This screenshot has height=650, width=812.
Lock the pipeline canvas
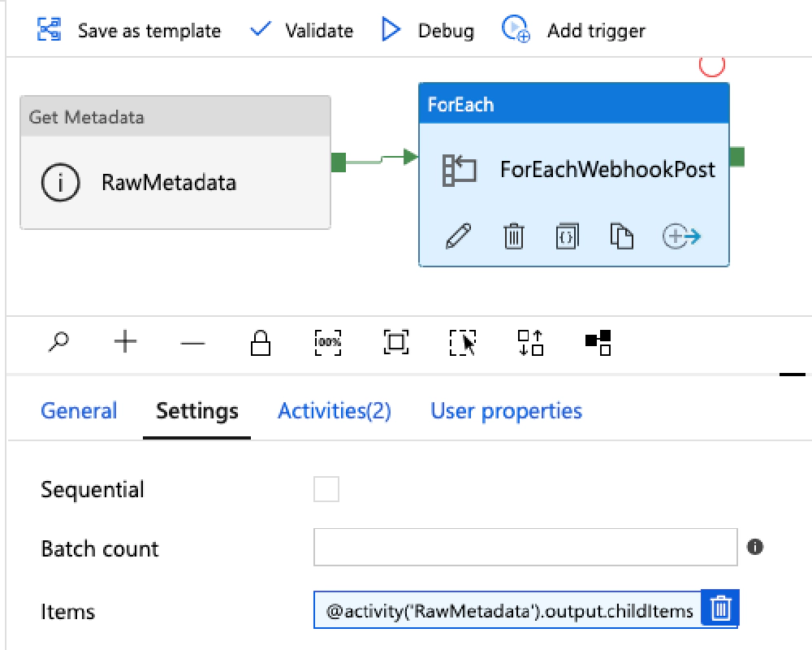coord(260,343)
